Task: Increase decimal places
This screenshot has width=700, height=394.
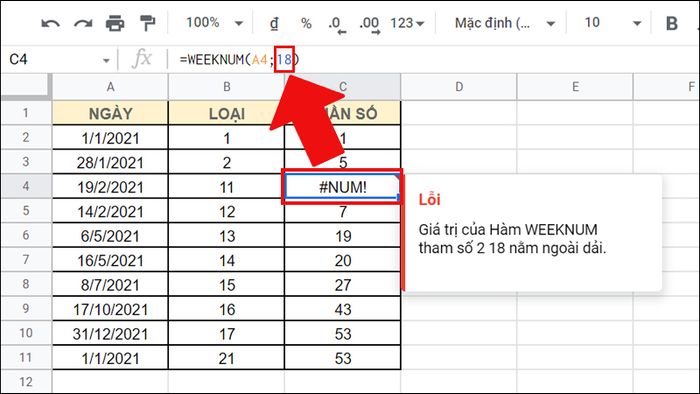Action: point(370,25)
